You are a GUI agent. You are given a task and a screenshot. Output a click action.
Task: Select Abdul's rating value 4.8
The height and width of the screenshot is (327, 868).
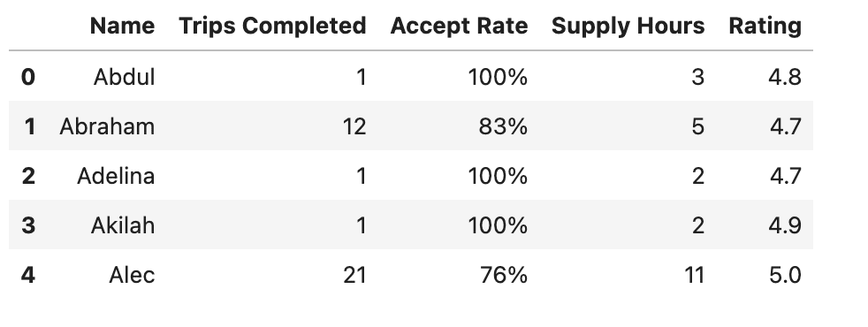(785, 77)
